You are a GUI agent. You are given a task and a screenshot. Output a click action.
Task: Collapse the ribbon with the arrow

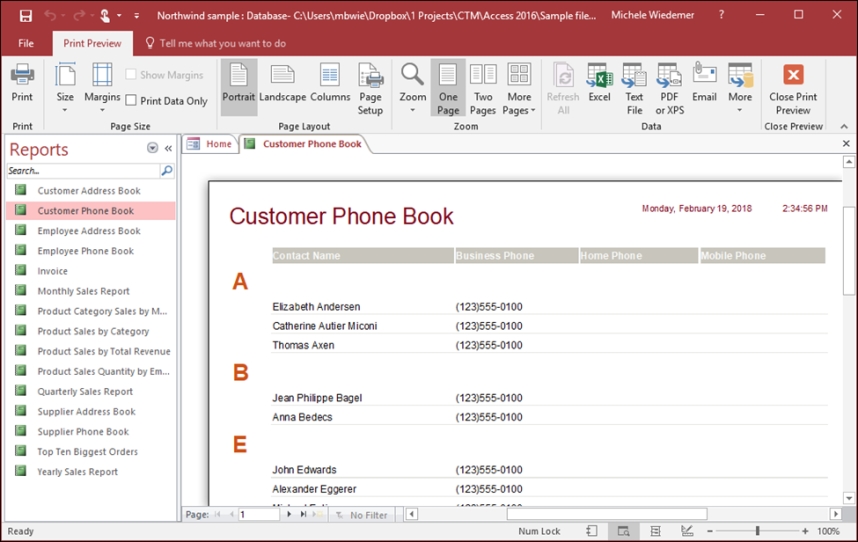pos(844,126)
